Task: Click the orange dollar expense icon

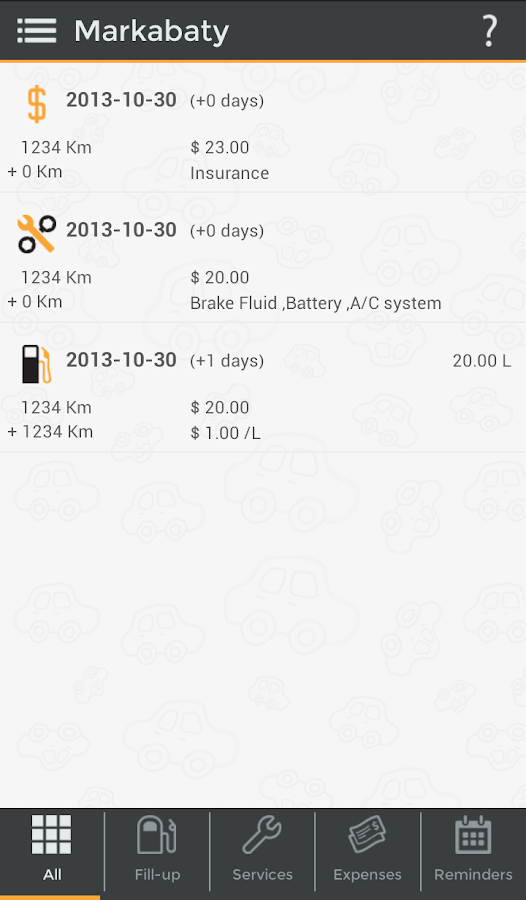Action: pyautogui.click(x=37, y=104)
